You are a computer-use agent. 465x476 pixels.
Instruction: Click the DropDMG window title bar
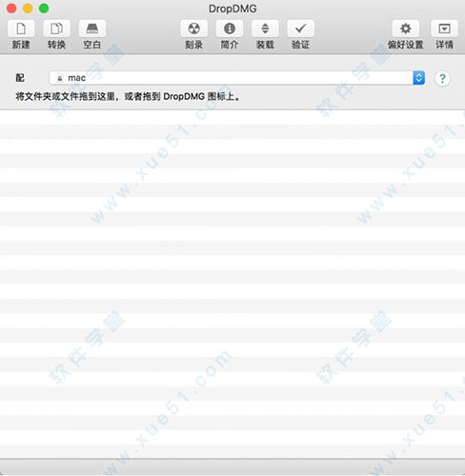point(232,9)
